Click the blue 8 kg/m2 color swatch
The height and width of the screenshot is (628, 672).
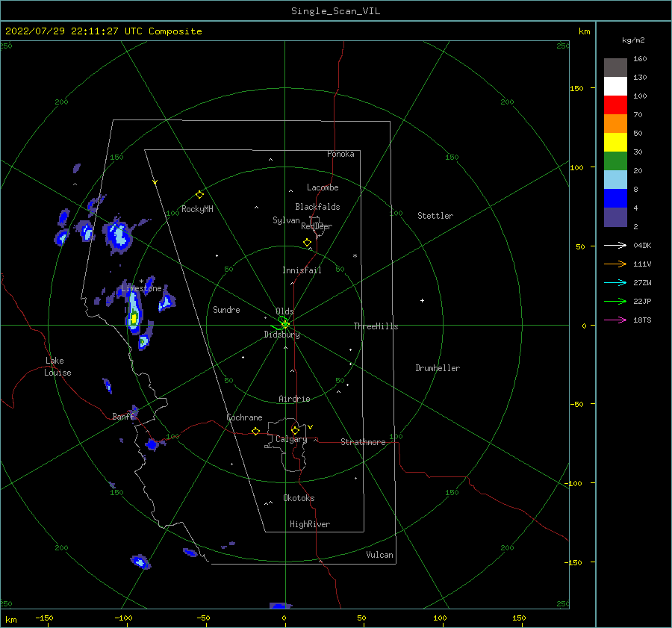[x=615, y=199]
